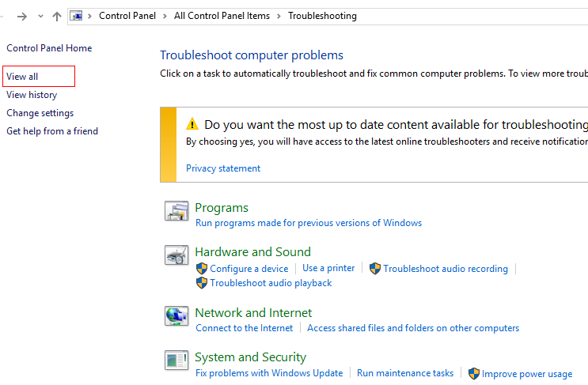Open Use a printer troubleshooter
The height and width of the screenshot is (385, 588).
[x=328, y=268]
